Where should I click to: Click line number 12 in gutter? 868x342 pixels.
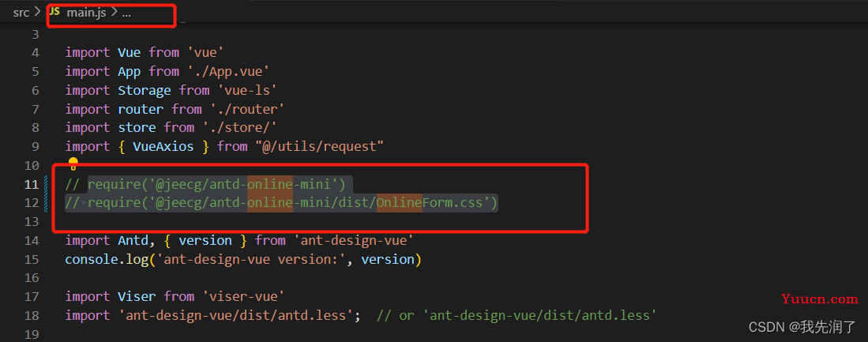31,202
